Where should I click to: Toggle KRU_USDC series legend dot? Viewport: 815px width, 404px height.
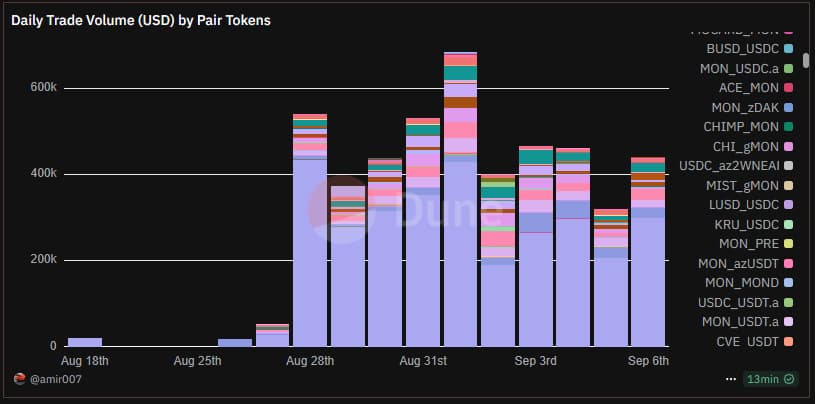(x=788, y=224)
